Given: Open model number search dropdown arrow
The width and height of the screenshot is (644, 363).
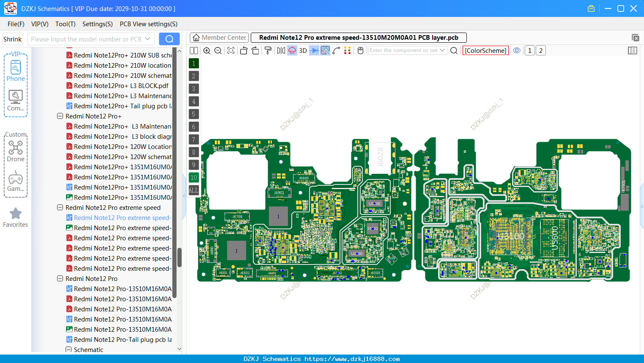Looking at the screenshot, I should [148, 39].
